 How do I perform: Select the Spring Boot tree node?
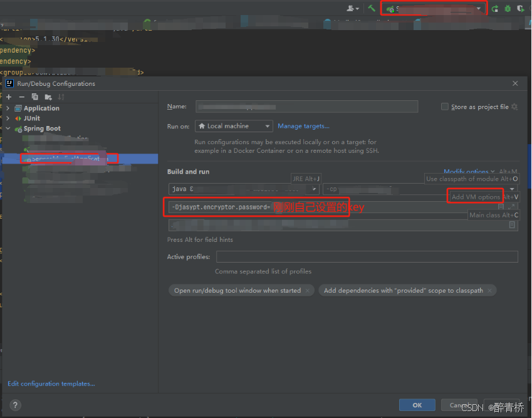click(x=42, y=128)
